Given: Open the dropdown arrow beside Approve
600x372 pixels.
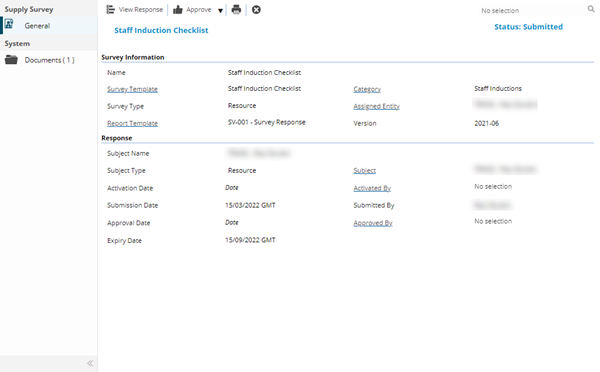Looking at the screenshot, I should 220,11.
